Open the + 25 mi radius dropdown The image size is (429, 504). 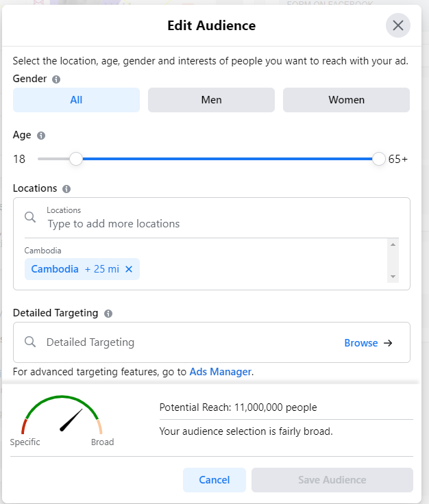pos(101,270)
